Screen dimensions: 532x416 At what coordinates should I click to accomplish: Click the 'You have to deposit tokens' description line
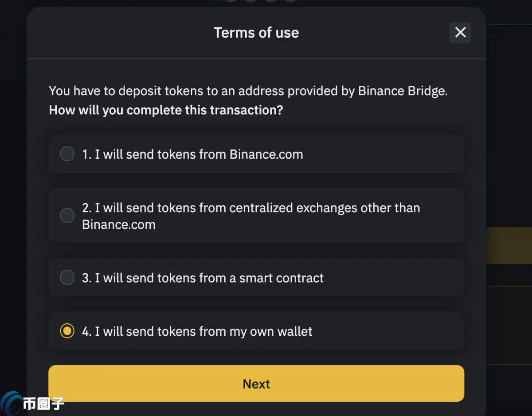pyautogui.click(x=248, y=91)
